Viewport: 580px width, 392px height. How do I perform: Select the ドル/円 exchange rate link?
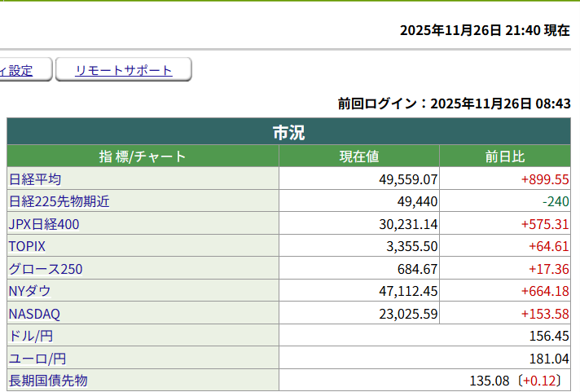32,336
